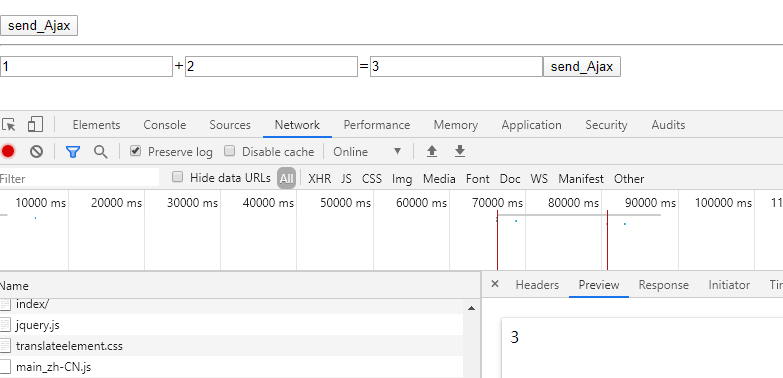Select the inspect element picker icon
Screen dimensions: 783x378
pos(8,124)
